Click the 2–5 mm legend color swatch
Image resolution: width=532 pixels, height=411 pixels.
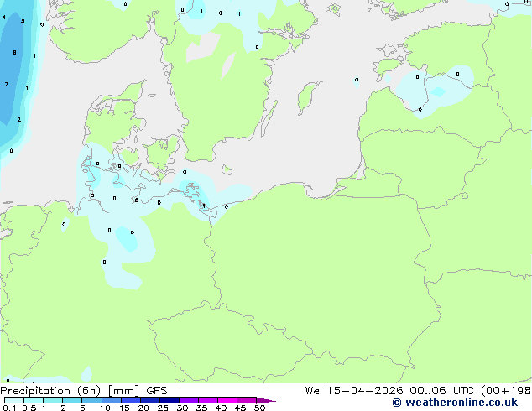[72, 400]
